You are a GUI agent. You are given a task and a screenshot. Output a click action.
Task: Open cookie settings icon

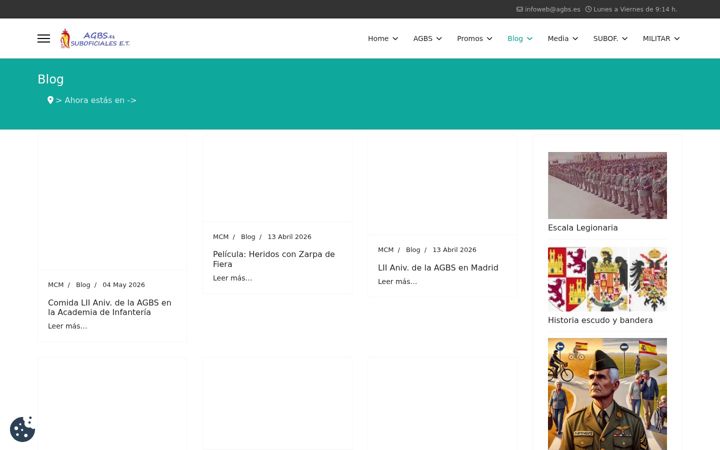coord(22,429)
